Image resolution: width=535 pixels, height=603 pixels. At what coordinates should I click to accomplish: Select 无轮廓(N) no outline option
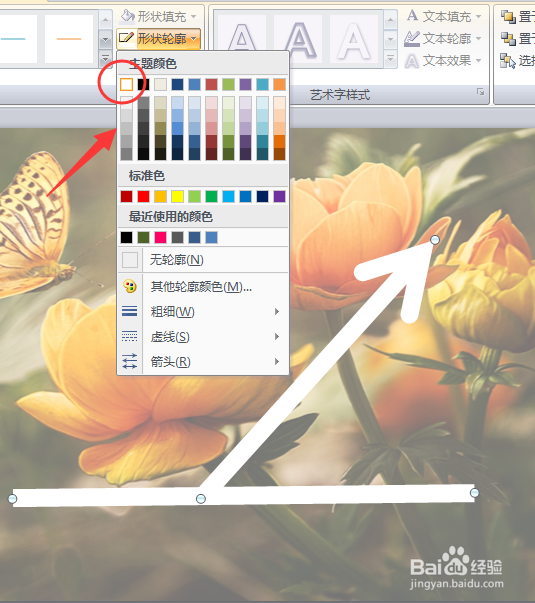point(203,260)
